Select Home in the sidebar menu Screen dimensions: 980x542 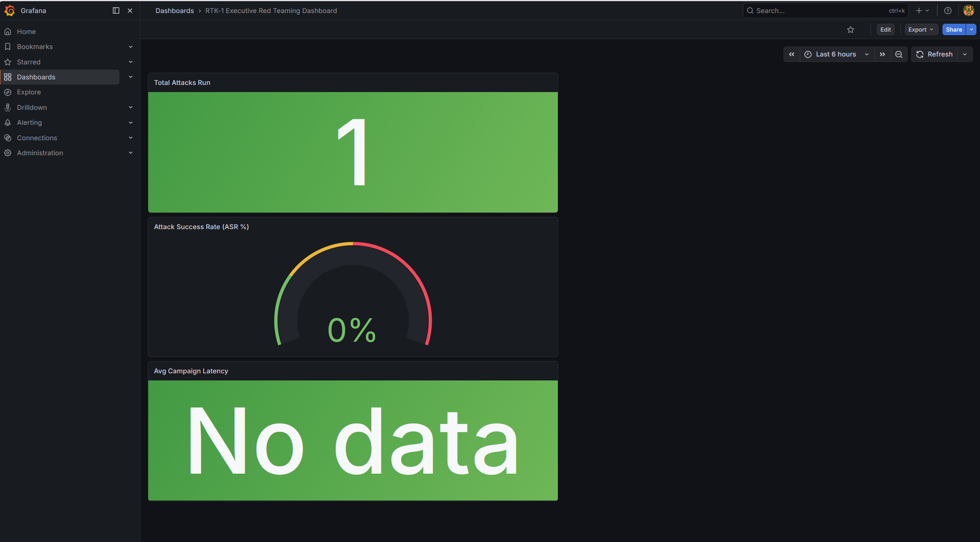coord(26,31)
